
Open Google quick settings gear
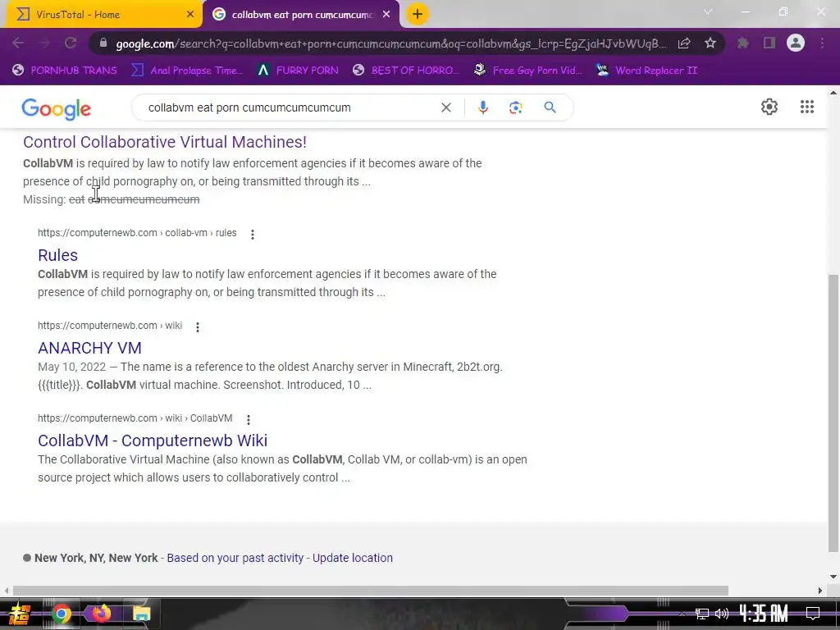click(x=769, y=107)
